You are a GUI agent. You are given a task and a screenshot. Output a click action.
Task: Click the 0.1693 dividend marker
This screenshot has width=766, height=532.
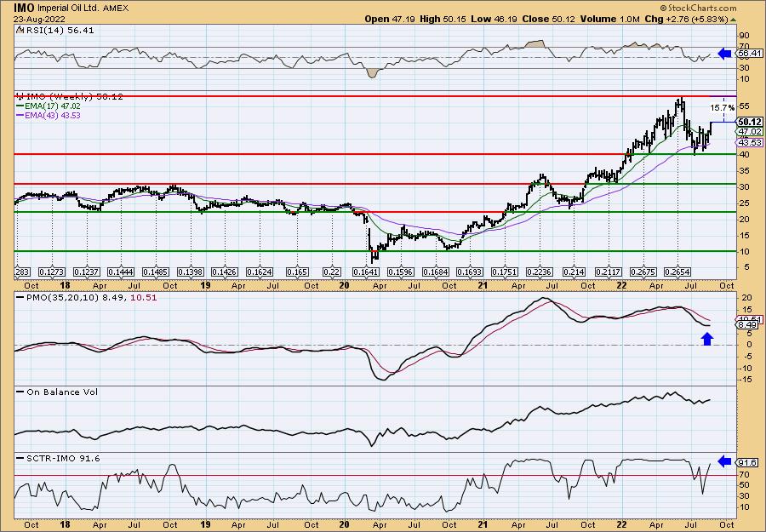tap(470, 272)
